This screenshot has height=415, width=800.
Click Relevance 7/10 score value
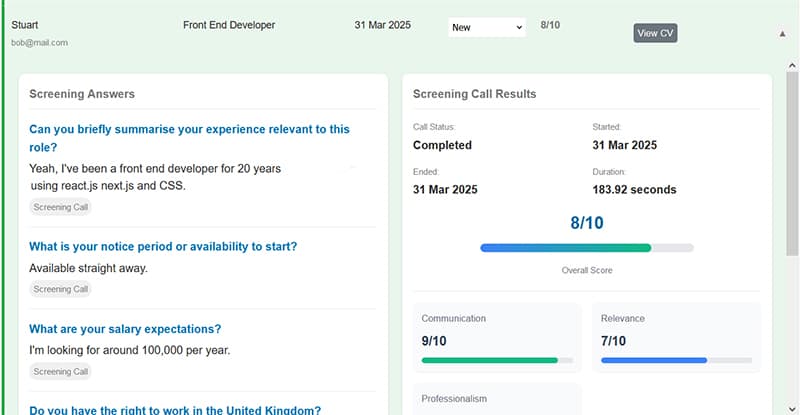(x=613, y=341)
